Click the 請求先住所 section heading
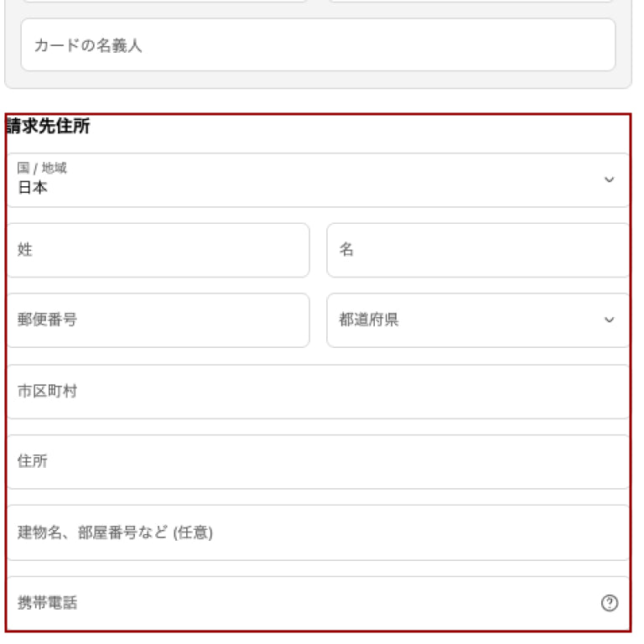The image size is (644, 644). point(49,127)
